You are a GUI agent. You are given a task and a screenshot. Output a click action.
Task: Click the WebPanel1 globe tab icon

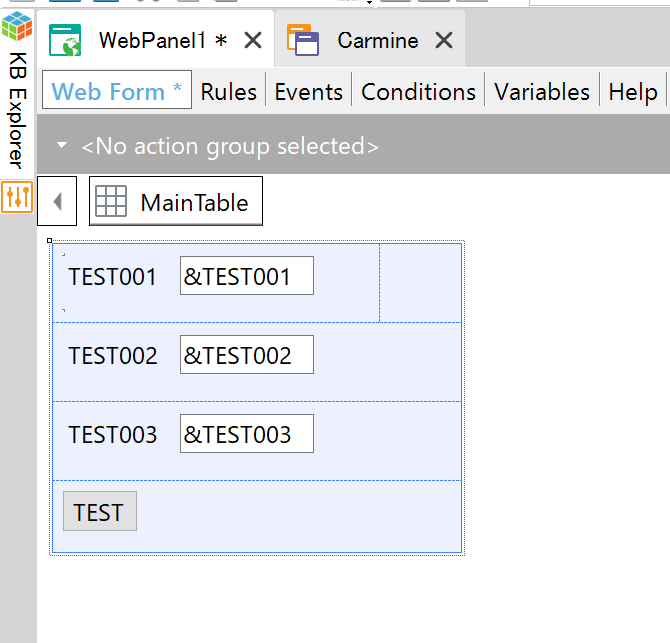click(65, 40)
